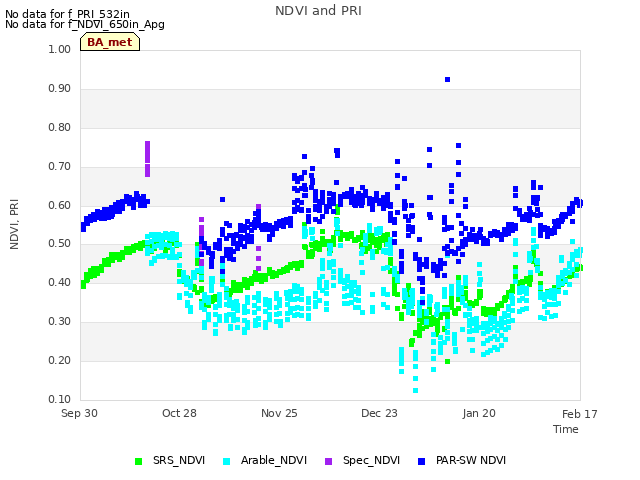Toggle the Arable_NDVI legend label
Image resolution: width=640 pixels, height=480 pixels.
tap(274, 460)
